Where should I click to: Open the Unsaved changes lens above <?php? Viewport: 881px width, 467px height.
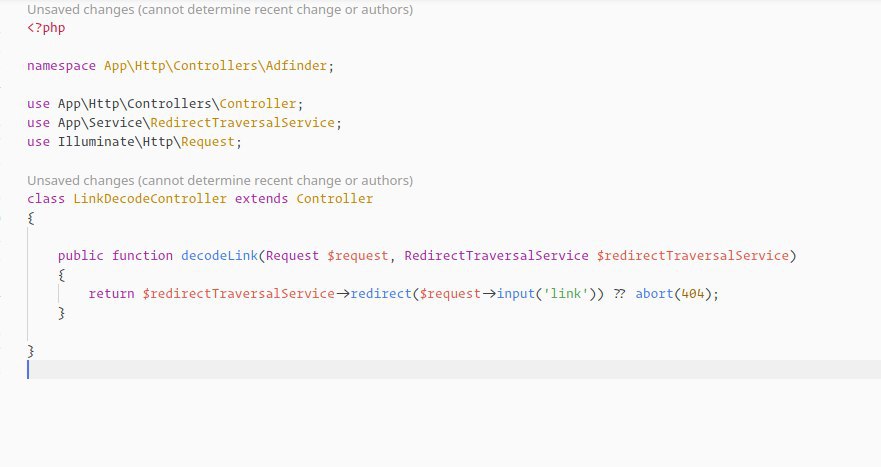pyautogui.click(x=220, y=10)
